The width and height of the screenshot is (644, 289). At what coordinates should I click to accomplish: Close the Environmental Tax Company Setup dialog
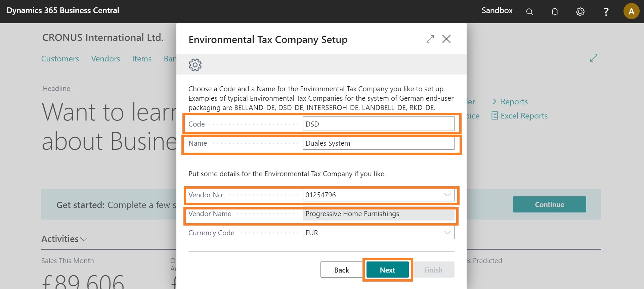[x=446, y=39]
